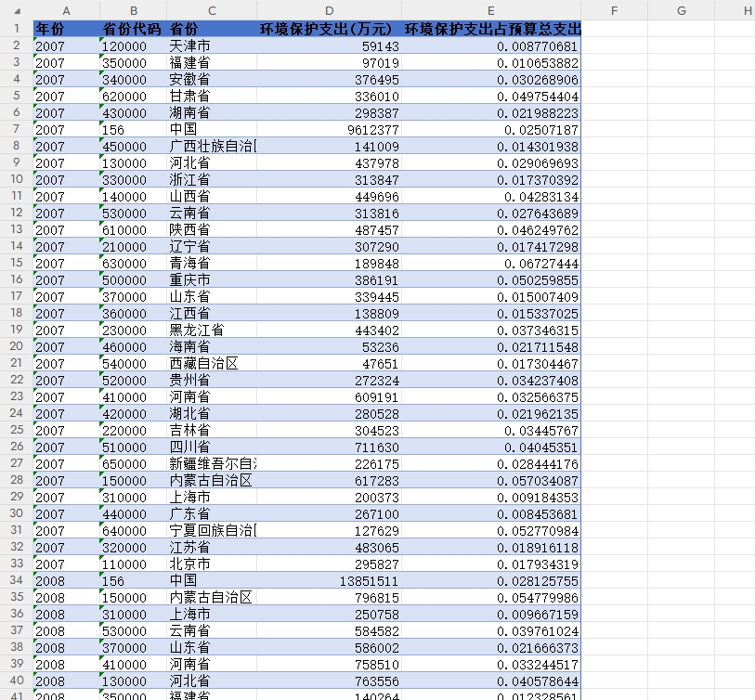
Task: Select cell with value 796815
Action: [x=329, y=597]
